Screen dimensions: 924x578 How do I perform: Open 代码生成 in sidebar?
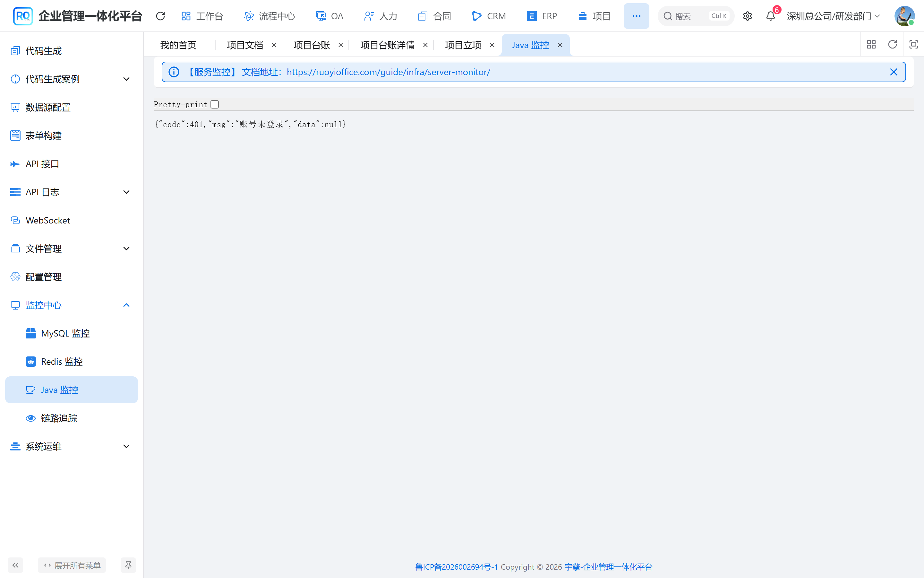point(72,51)
